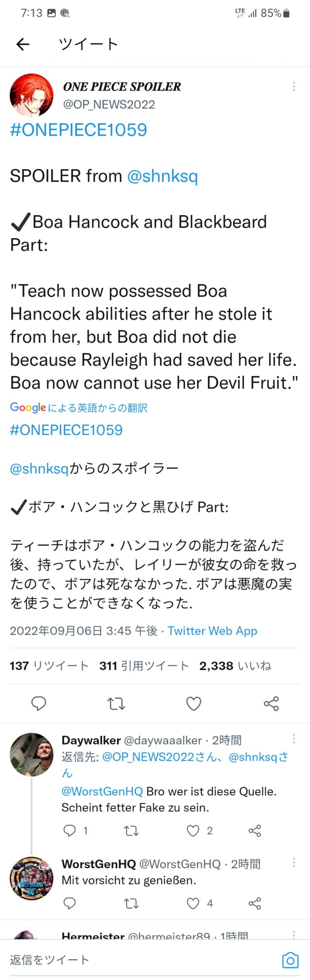
Task: View the 311 quote tweets list
Action: (x=144, y=666)
